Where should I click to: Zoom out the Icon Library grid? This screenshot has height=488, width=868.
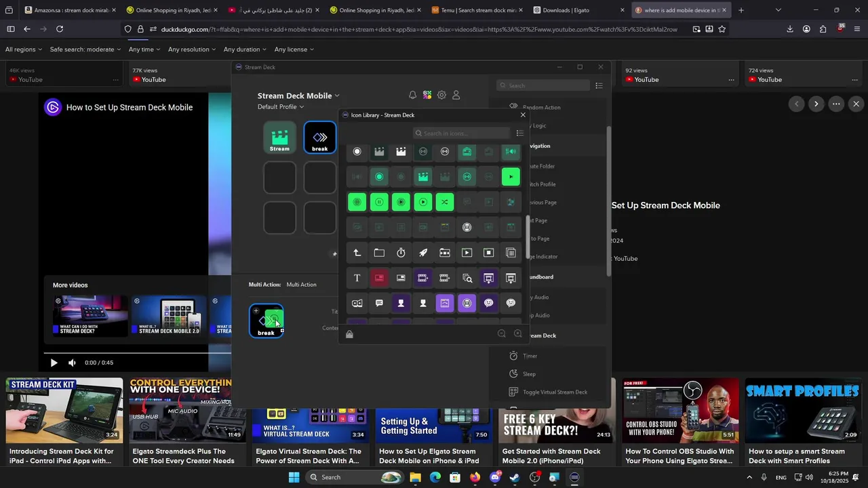point(502,333)
